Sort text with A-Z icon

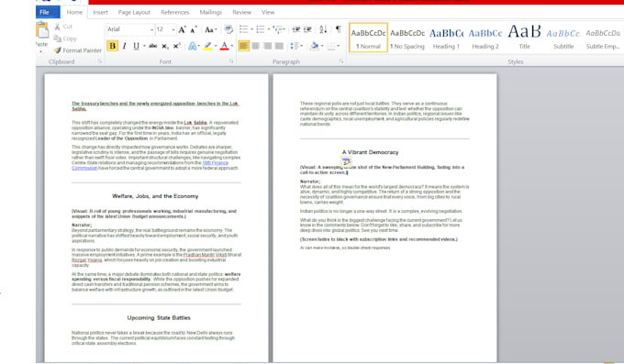[x=323, y=29]
